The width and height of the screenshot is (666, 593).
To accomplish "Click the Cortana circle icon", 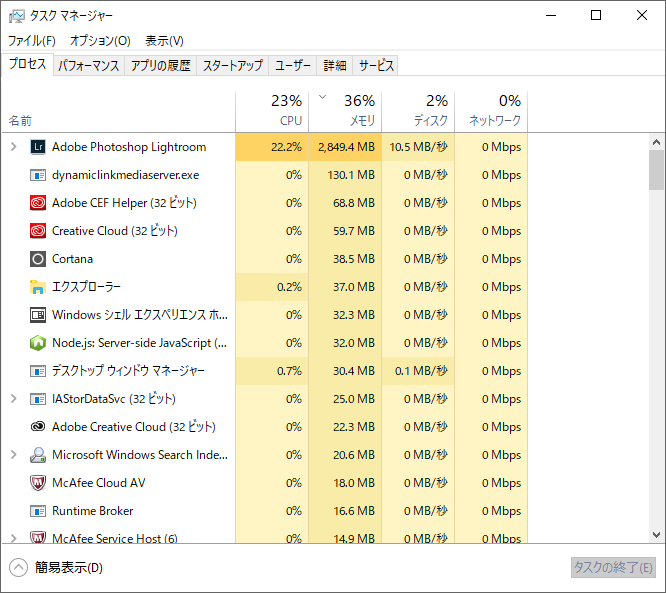I will [x=38, y=259].
